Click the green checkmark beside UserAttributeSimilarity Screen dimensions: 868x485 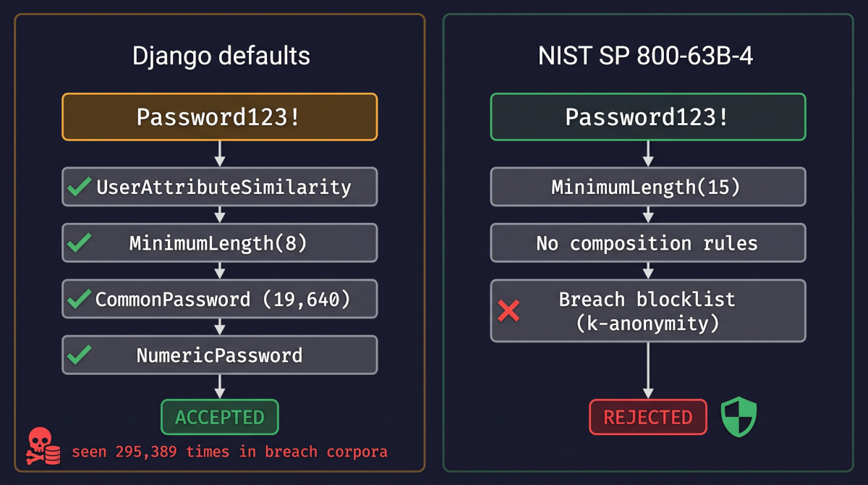coord(78,187)
